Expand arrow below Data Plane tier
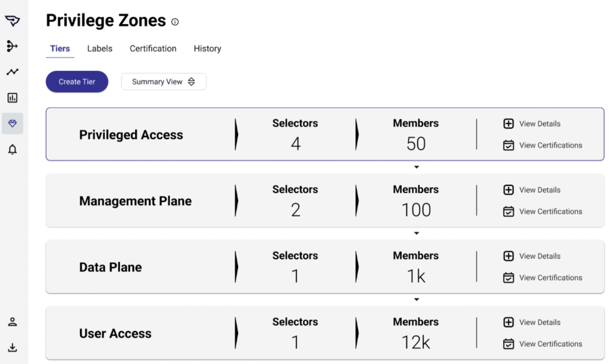This screenshot has height=364, width=613. pos(416,299)
